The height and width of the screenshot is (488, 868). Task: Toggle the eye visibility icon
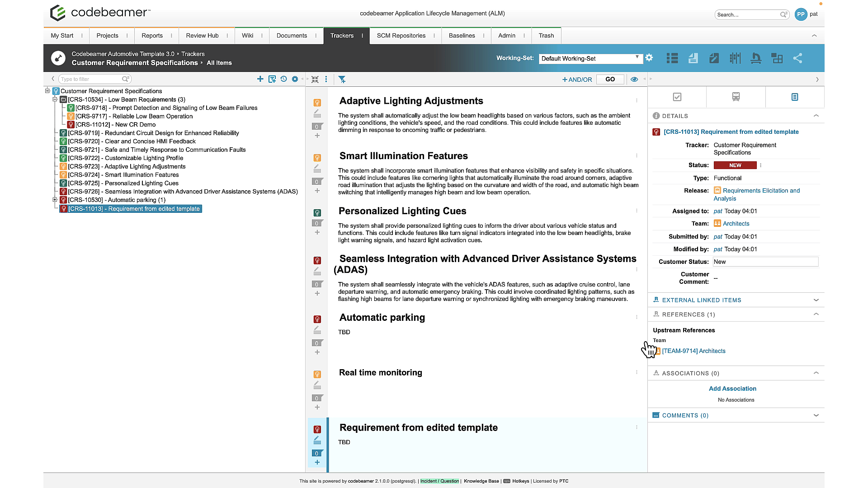(x=634, y=80)
